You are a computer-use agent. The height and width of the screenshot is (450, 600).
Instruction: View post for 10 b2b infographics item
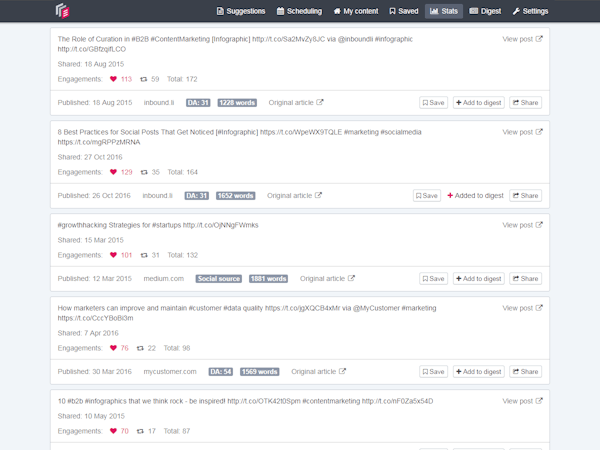(522, 401)
